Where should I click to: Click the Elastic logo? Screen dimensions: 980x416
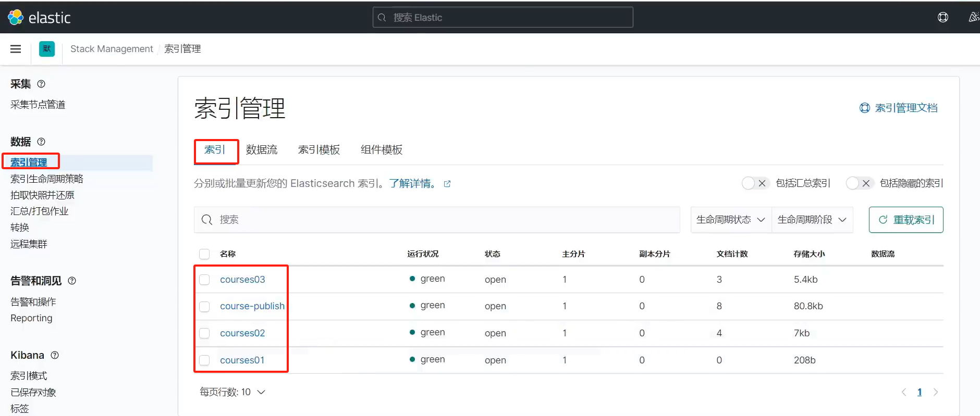(39, 17)
